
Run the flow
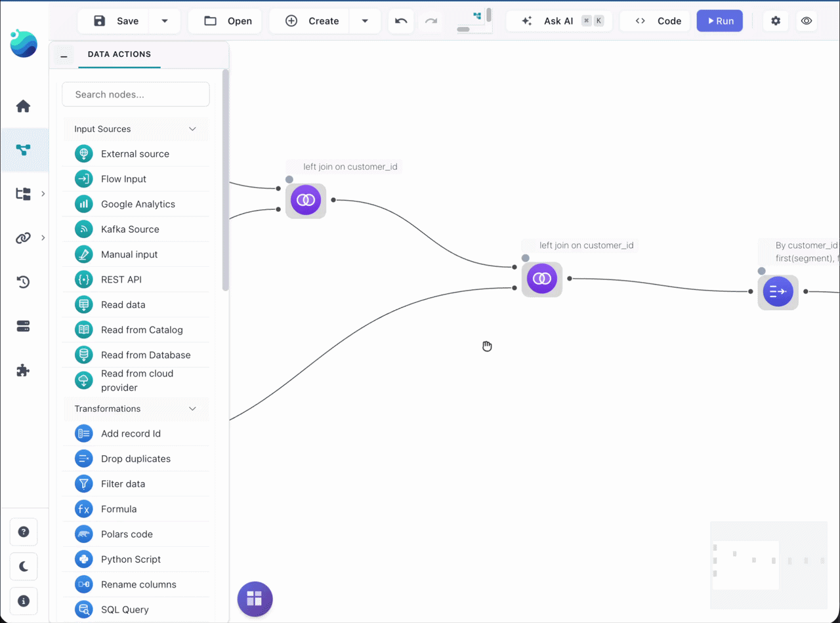pos(720,21)
